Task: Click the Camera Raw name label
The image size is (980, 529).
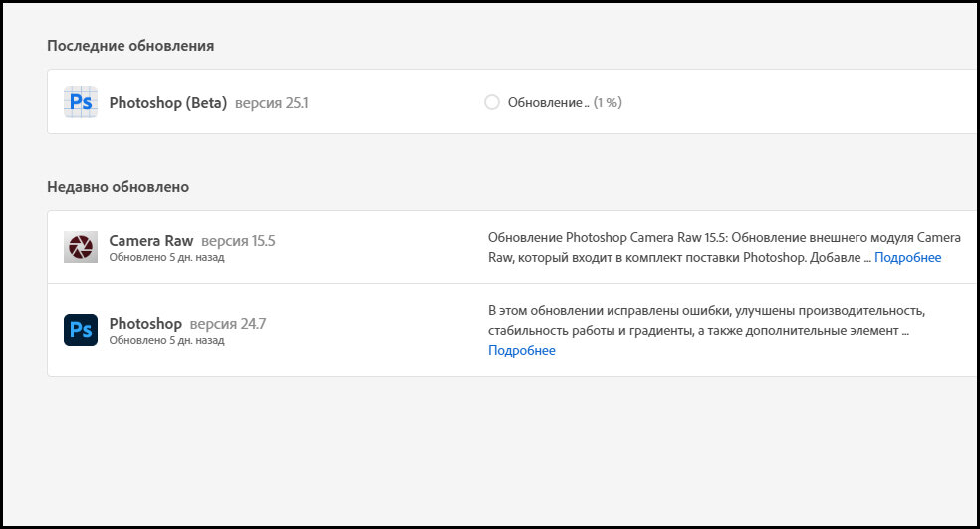Action: click(x=151, y=241)
